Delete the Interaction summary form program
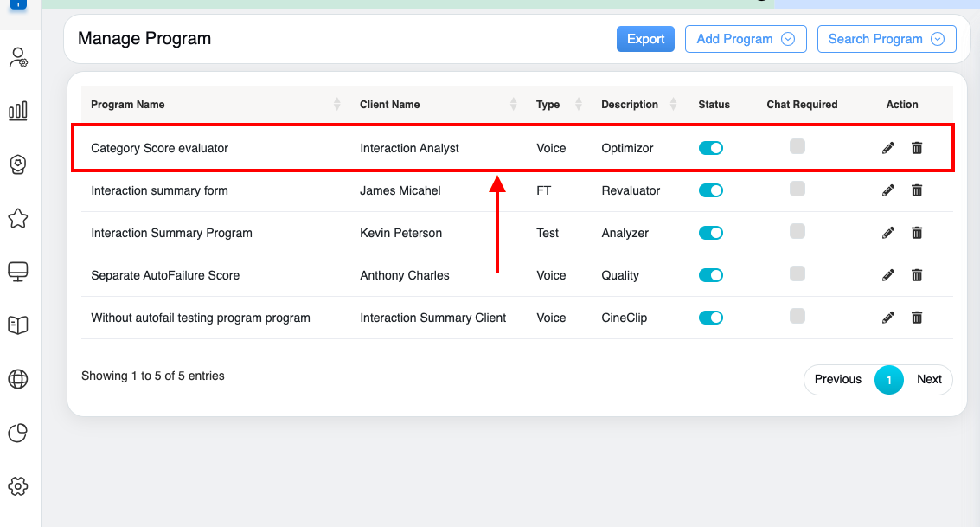Screen dimensions: 980x527 (x=917, y=190)
